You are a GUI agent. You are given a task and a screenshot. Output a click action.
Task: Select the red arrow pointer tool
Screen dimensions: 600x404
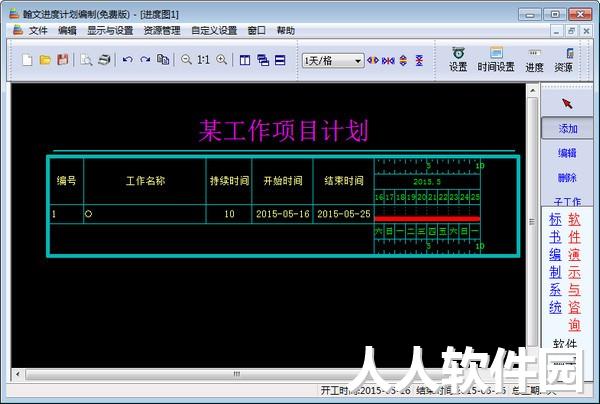point(567,104)
